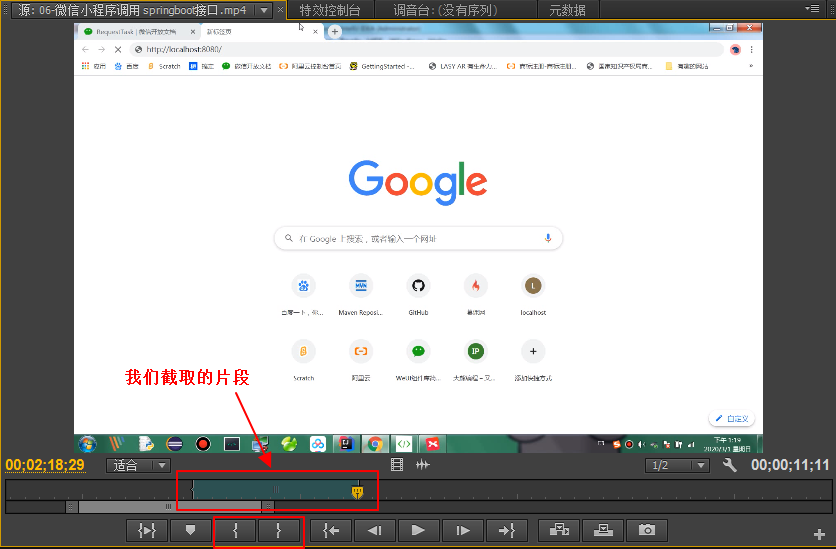The height and width of the screenshot is (549, 836).
Task: Click the Overwrite edit button
Action: click(x=603, y=530)
